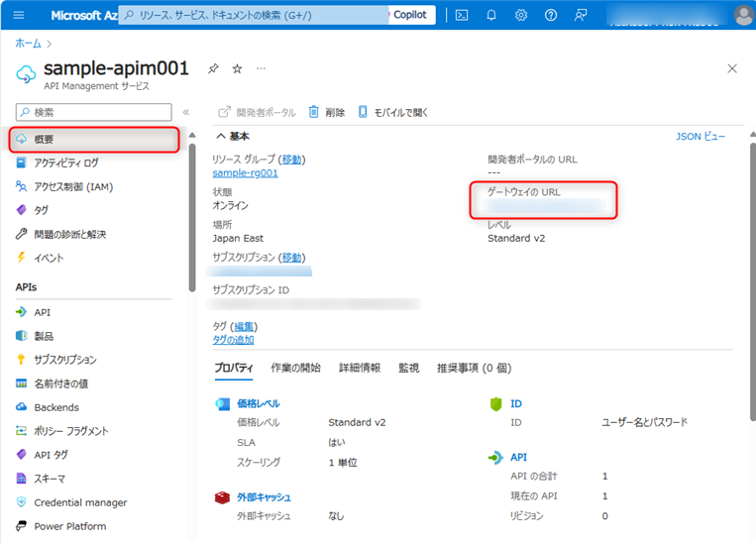Open the help question mark icon
Image resolution: width=756 pixels, height=543 pixels.
point(551,15)
